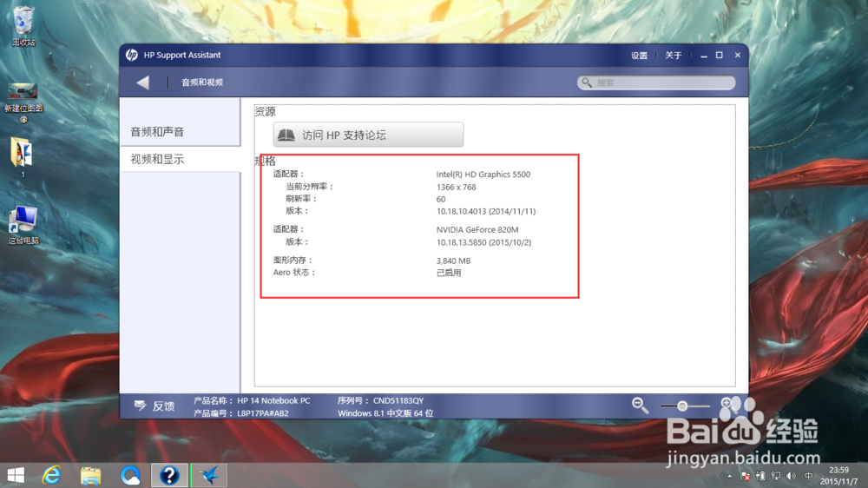Open the 这台电脑 desktop icon
The image size is (868, 488).
click(x=23, y=225)
